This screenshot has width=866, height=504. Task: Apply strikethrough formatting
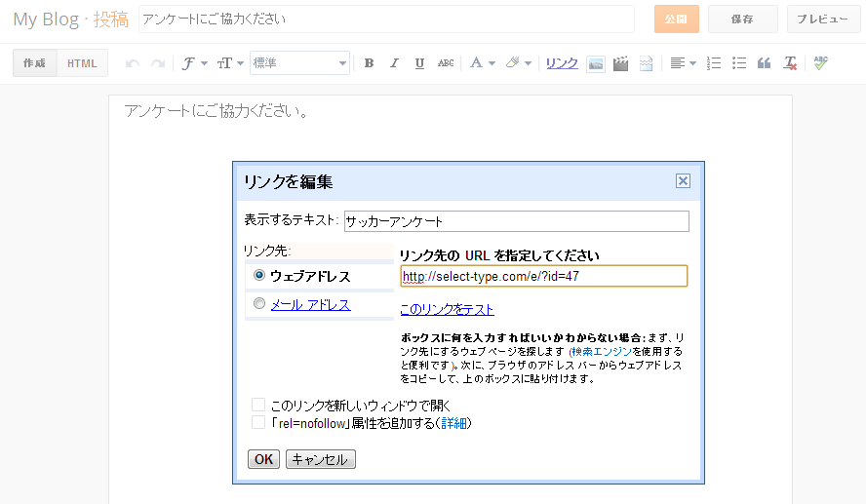pyautogui.click(x=446, y=63)
